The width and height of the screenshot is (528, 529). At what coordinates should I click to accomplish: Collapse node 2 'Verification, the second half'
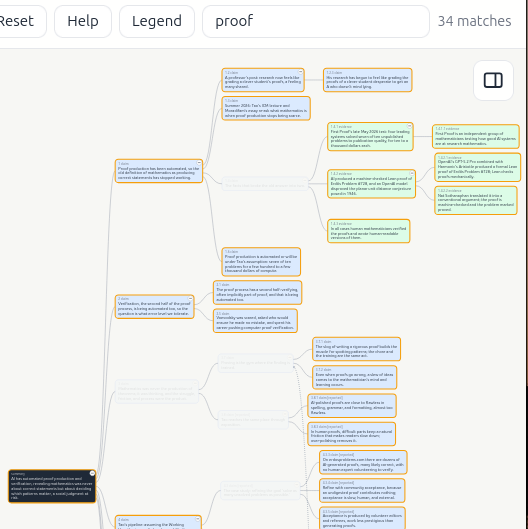pyautogui.click(x=190, y=298)
